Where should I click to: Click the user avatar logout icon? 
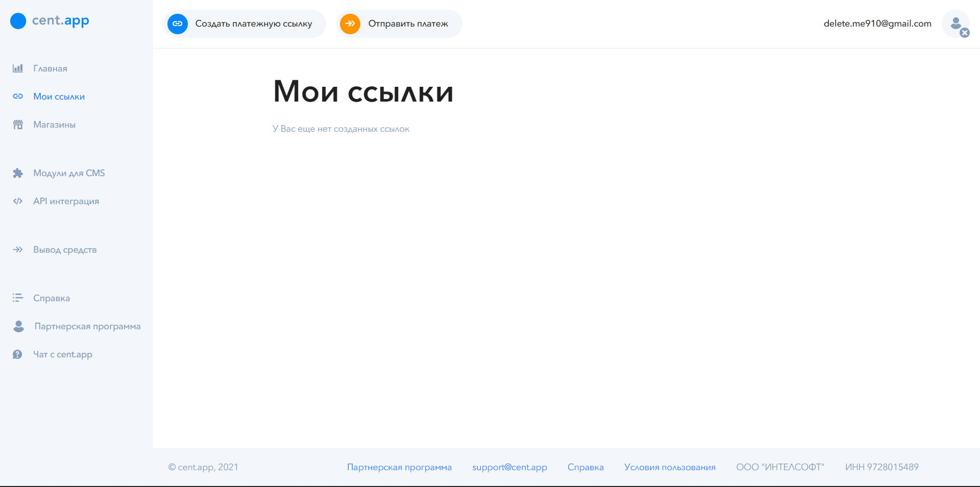pyautogui.click(x=956, y=24)
